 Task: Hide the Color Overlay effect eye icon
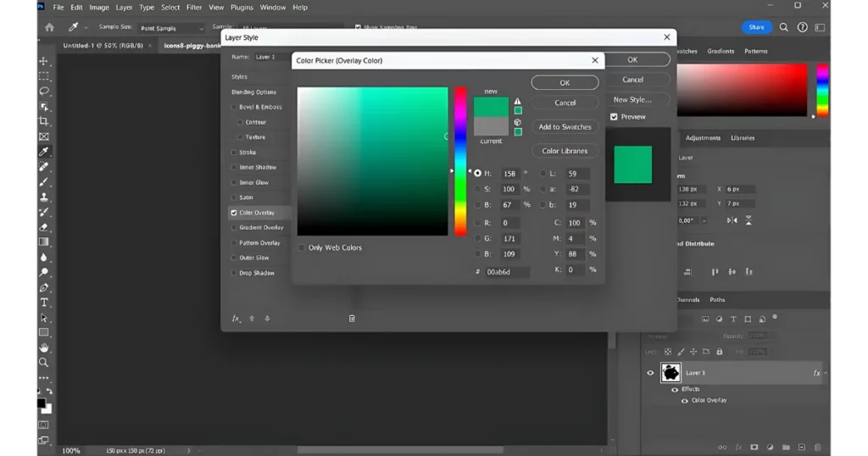click(685, 401)
